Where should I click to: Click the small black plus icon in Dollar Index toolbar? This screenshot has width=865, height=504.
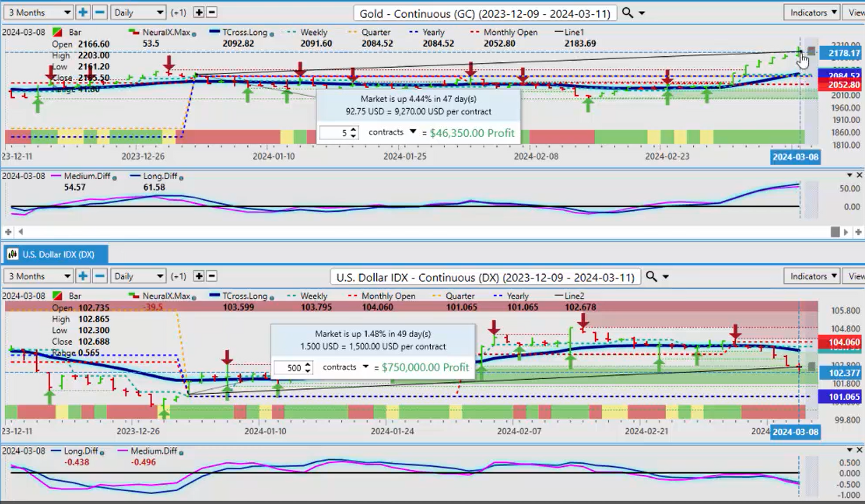tap(198, 276)
